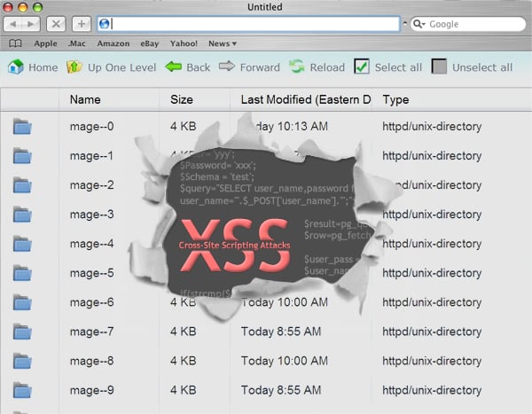Image resolution: width=532 pixels, height=414 pixels.
Task: Click httpd/unix-directory type of mage--4
Action: coord(432,244)
